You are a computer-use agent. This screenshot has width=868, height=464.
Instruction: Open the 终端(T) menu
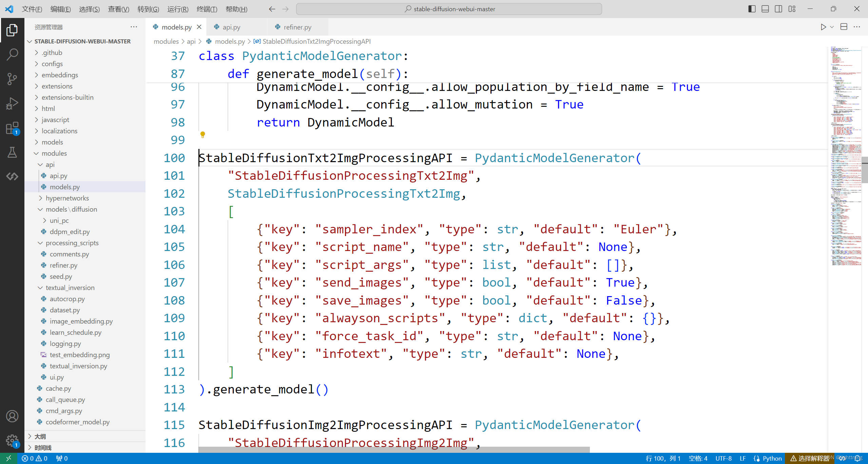tap(207, 9)
